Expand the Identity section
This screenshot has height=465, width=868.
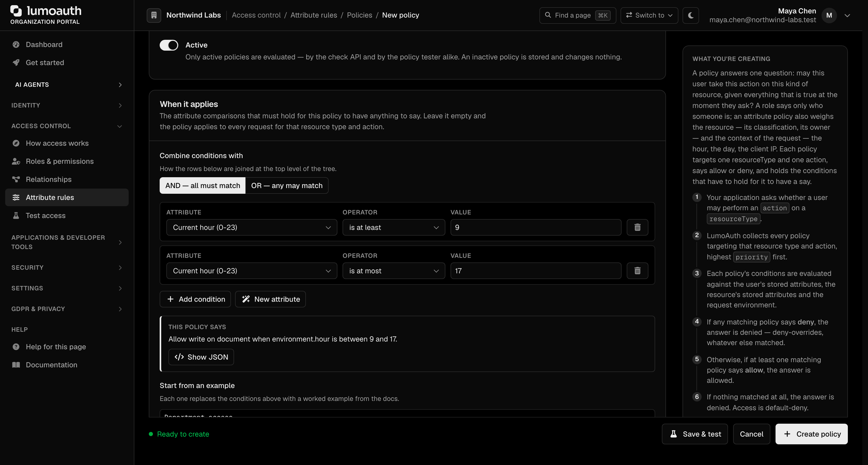[x=67, y=105]
